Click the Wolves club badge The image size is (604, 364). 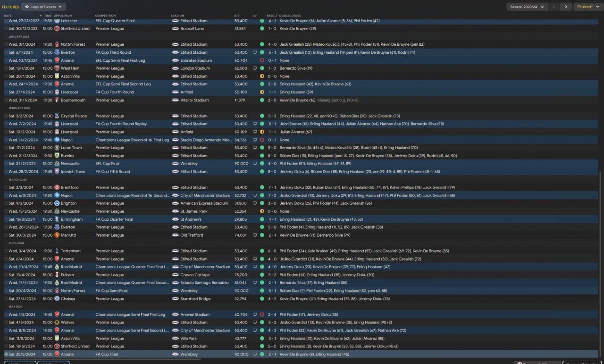(57, 323)
